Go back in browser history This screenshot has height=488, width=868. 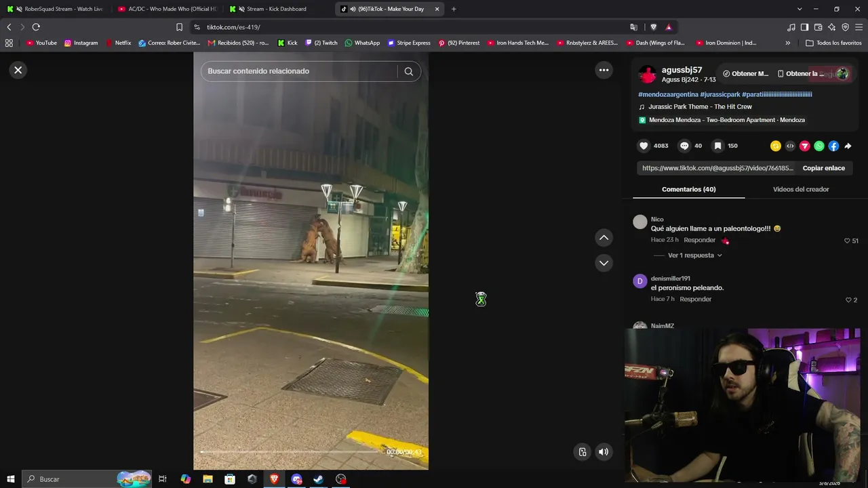[x=9, y=27]
